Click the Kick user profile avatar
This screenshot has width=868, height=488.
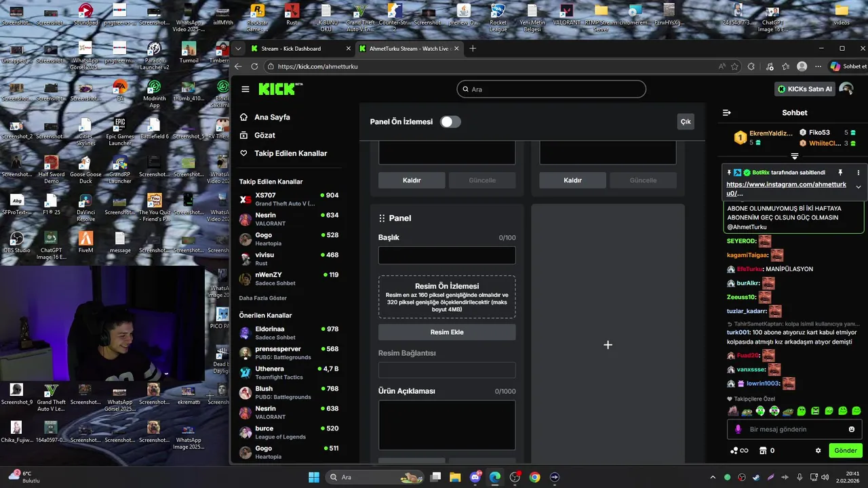coord(846,89)
